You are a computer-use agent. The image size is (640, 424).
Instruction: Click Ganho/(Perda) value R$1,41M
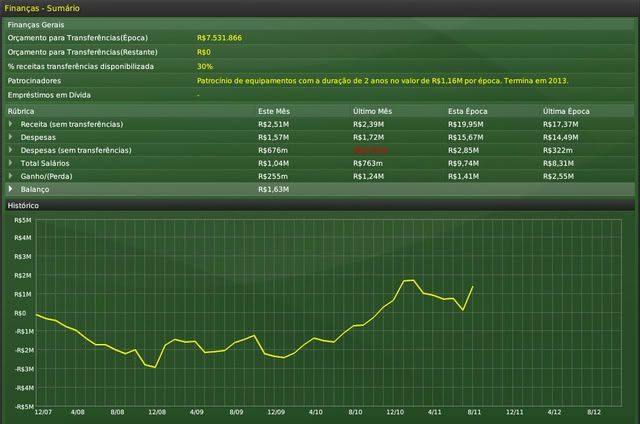point(463,176)
